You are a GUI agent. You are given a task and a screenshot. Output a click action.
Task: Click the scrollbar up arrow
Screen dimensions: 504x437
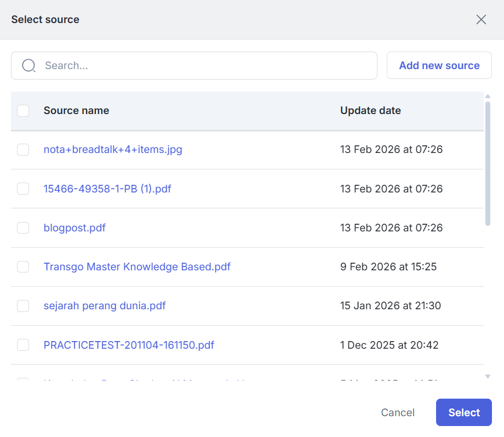click(488, 97)
